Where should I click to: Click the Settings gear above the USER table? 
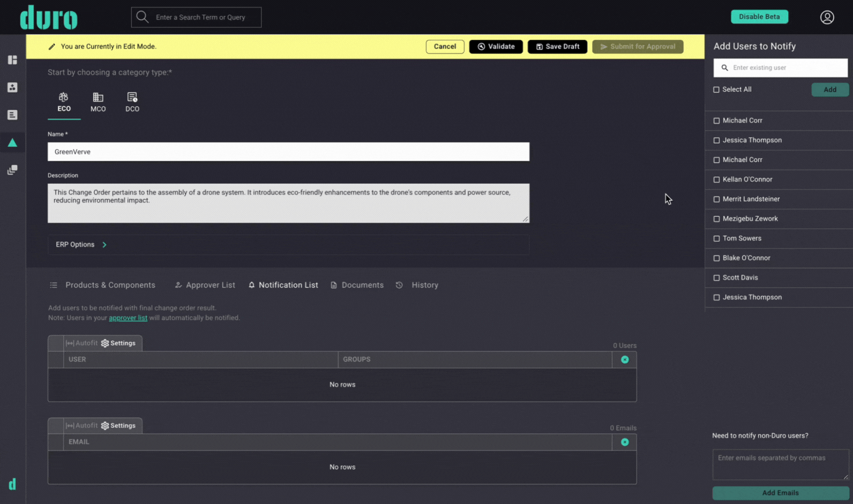[x=118, y=343]
